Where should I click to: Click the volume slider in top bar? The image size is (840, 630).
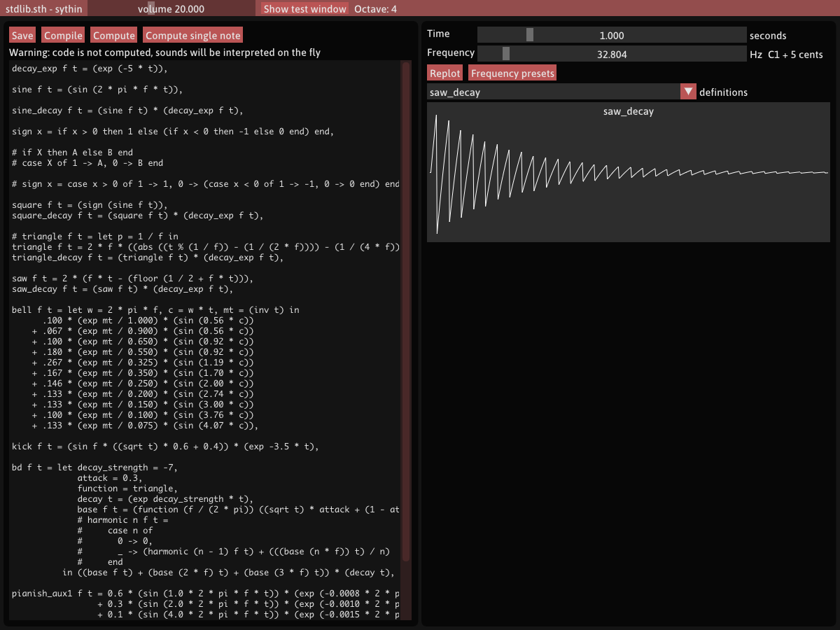pyautogui.click(x=171, y=9)
